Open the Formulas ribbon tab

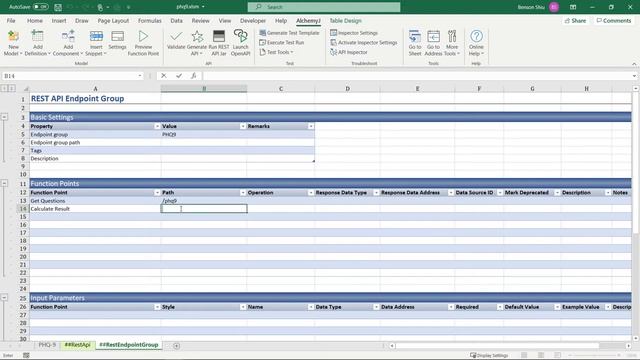149,20
